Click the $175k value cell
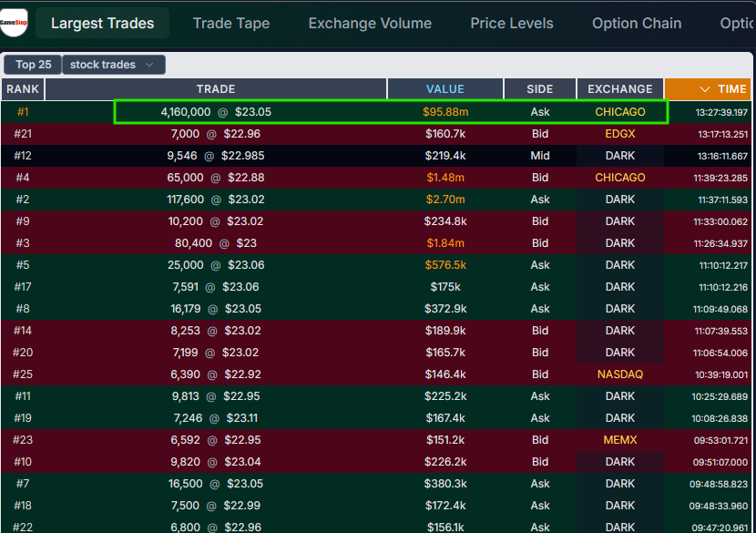 coord(445,287)
